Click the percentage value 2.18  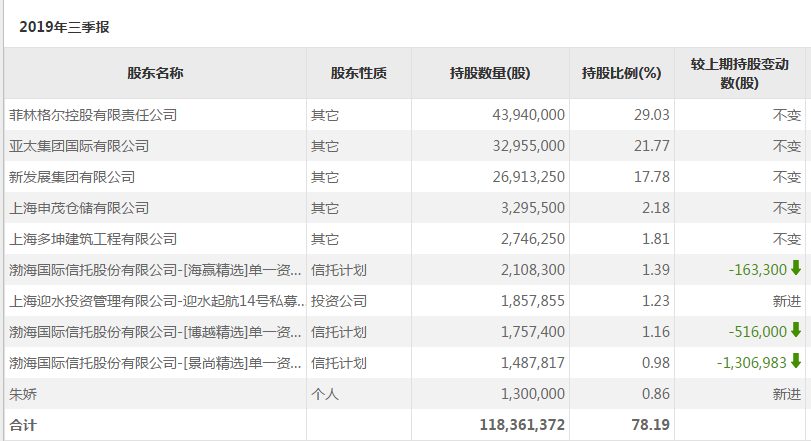click(x=656, y=208)
